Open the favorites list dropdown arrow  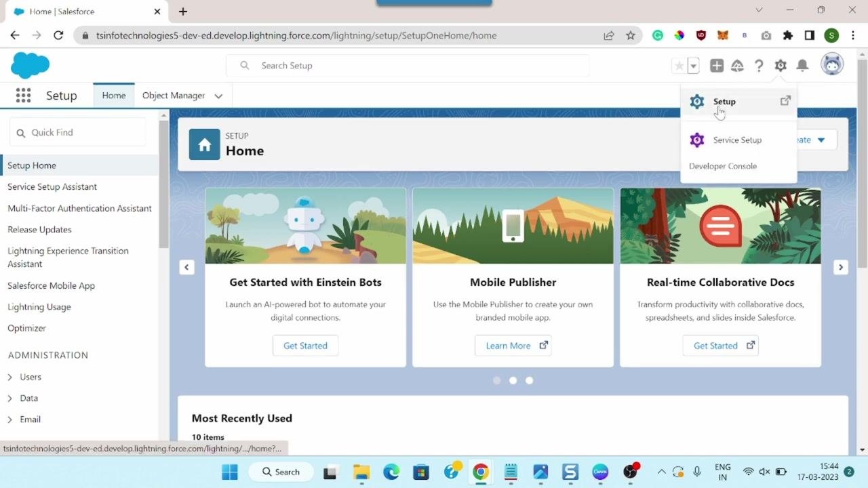pos(693,66)
